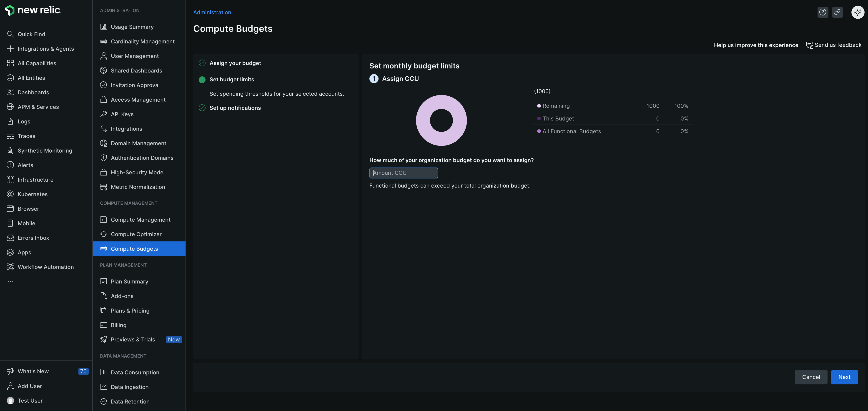This screenshot has height=411, width=868.
Task: Select Synthetic Monitoring in the sidebar
Action: 45,150
